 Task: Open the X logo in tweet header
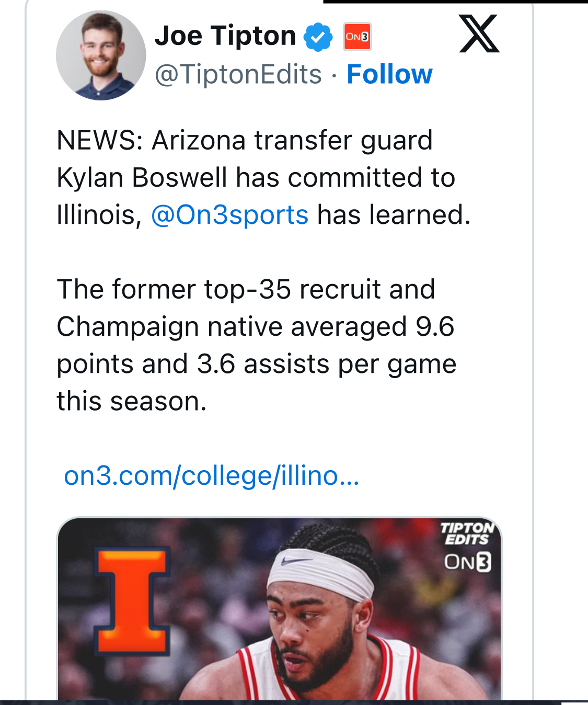(x=479, y=34)
